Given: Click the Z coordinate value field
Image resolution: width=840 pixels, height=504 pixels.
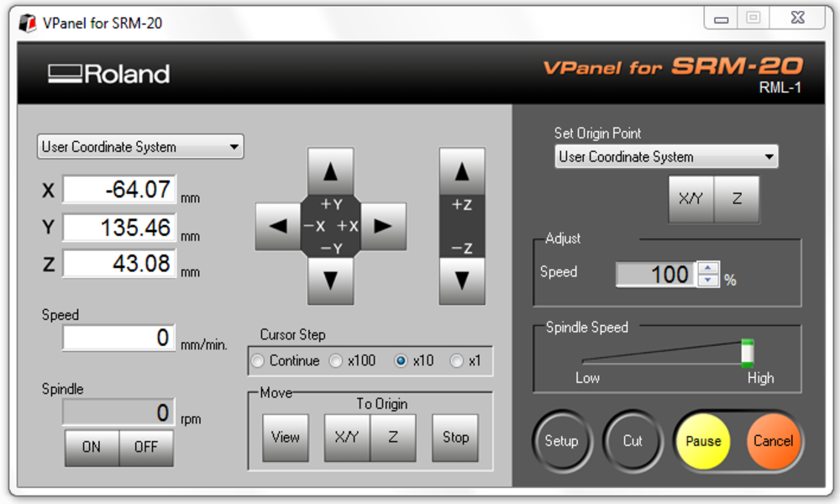Looking at the screenshot, I should tap(119, 264).
